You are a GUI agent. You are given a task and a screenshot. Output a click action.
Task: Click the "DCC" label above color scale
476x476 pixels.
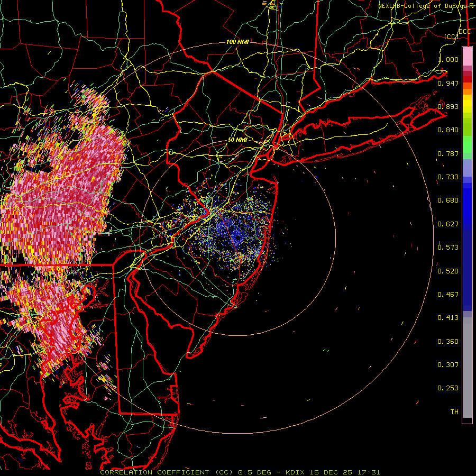pos(465,31)
